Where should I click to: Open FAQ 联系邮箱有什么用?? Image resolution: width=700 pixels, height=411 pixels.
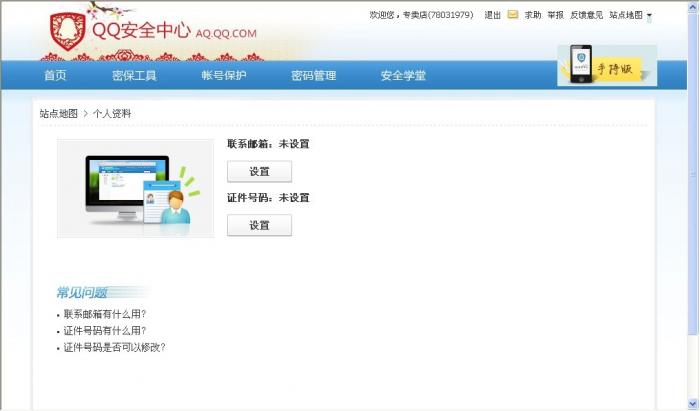[105, 314]
